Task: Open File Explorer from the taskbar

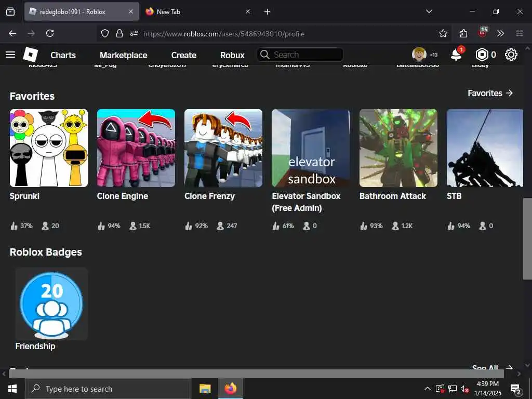Action: pos(205,389)
